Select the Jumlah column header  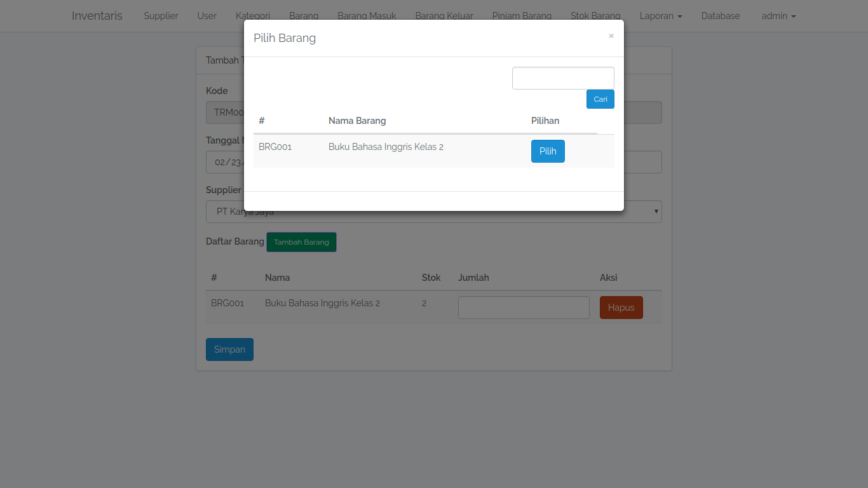pyautogui.click(x=473, y=278)
